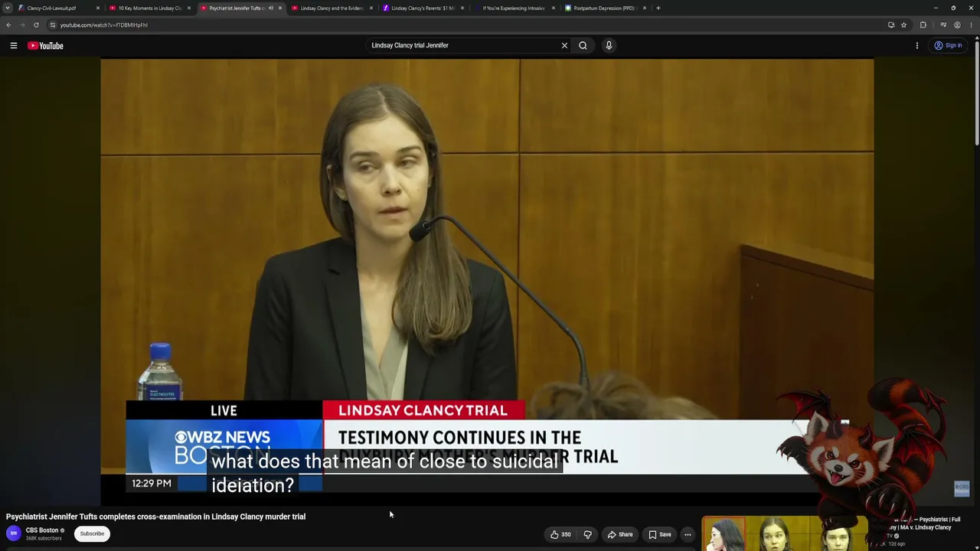Share the video

(x=619, y=534)
